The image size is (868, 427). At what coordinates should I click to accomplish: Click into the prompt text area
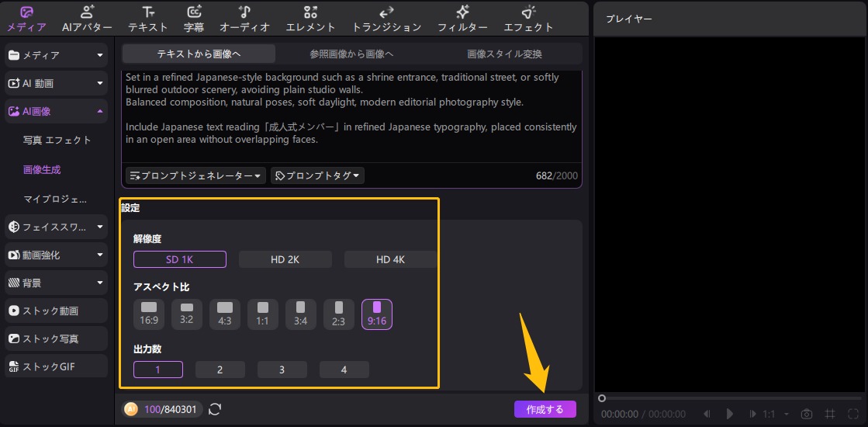point(351,115)
